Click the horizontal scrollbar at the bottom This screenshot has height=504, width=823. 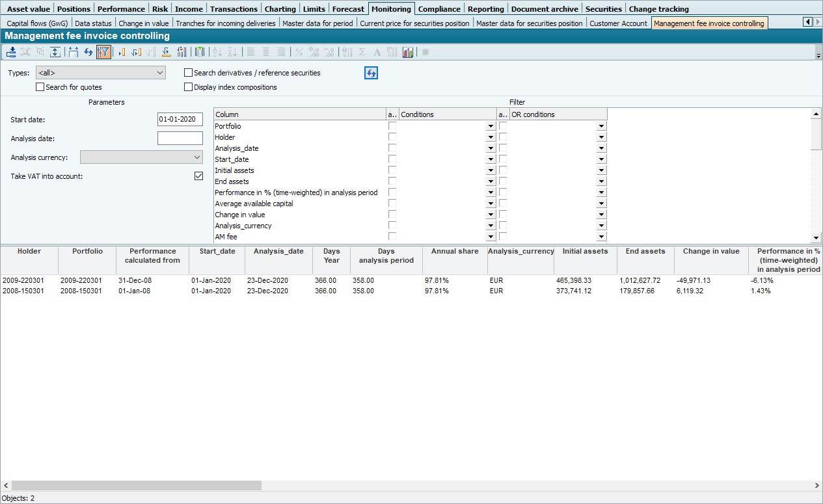point(137,485)
